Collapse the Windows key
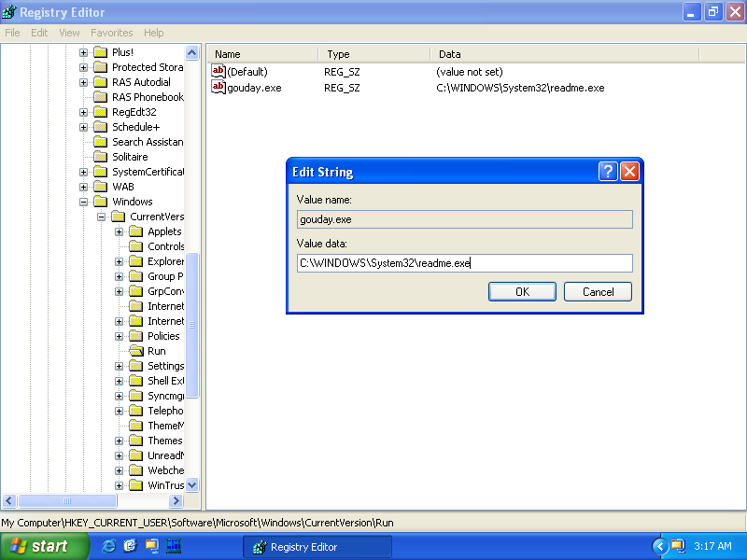The height and width of the screenshot is (560, 747). click(x=83, y=202)
